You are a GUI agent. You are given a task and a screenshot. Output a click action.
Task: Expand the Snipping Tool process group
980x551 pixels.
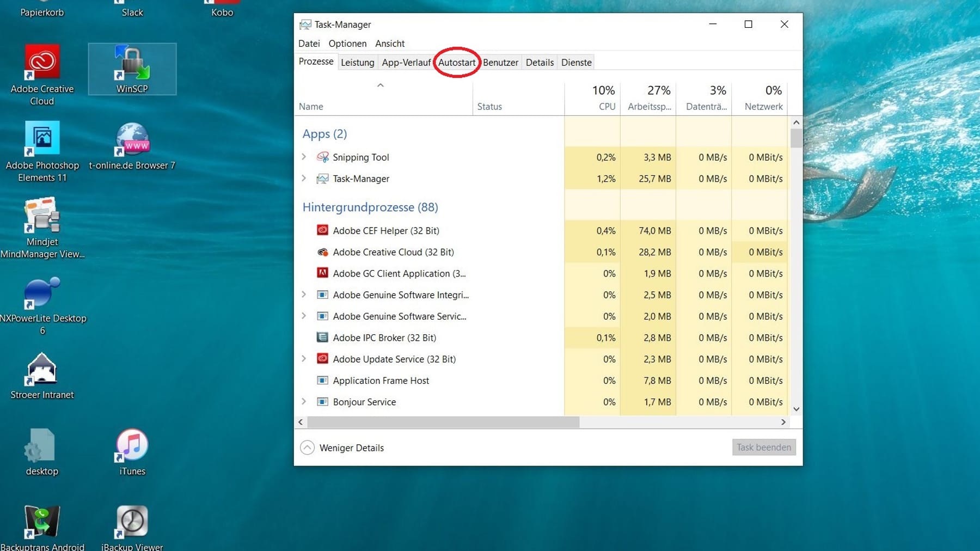304,157
